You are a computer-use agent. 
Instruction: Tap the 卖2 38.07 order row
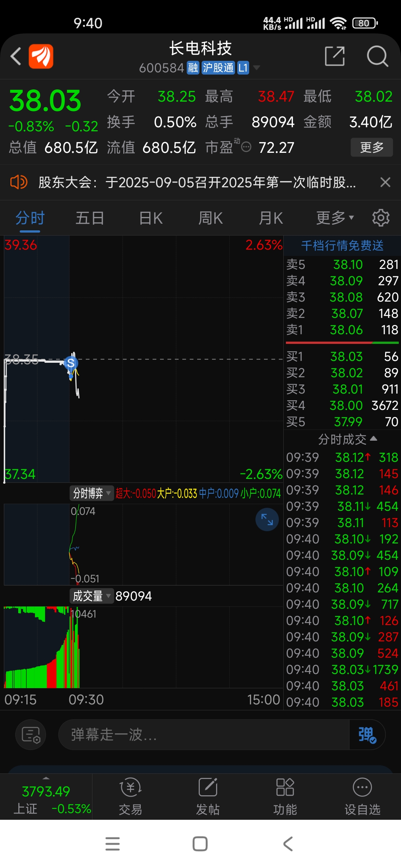(342, 313)
